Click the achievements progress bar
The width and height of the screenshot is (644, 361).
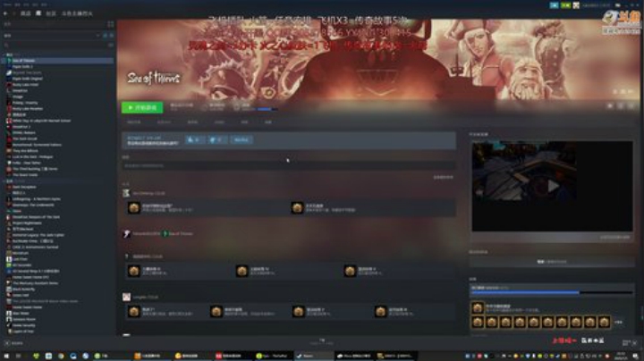click(552, 292)
